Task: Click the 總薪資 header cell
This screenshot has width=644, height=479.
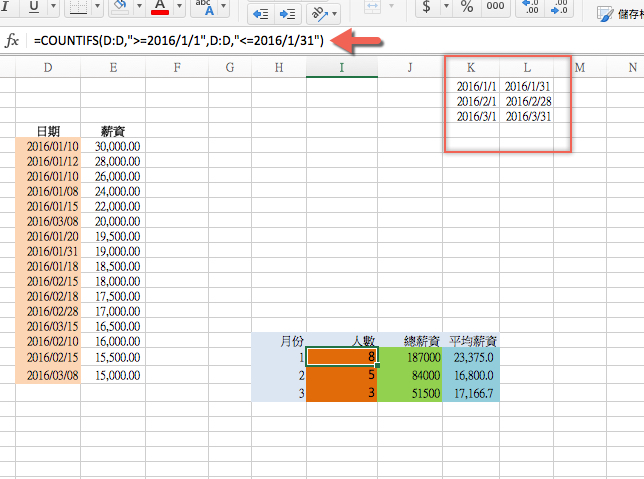Action: point(410,341)
